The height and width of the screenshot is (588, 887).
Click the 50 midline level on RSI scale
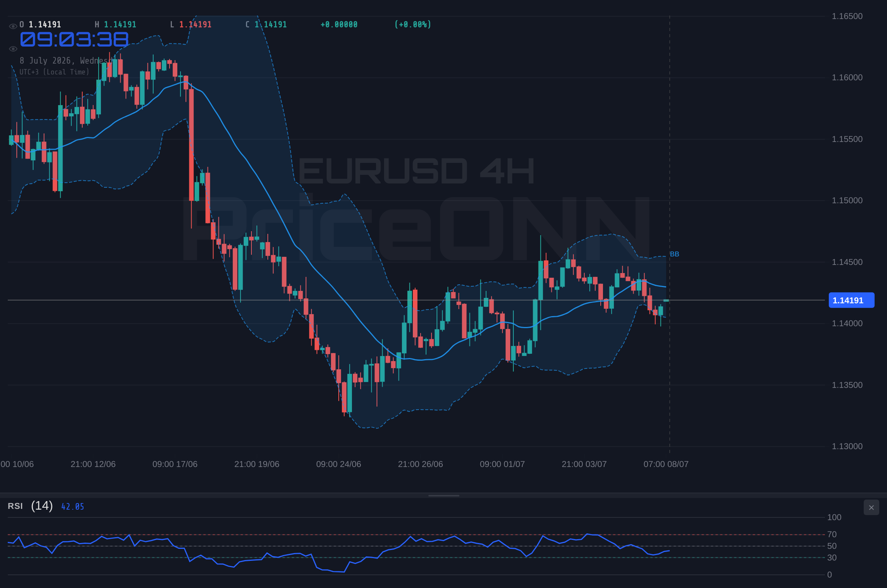tap(832, 546)
